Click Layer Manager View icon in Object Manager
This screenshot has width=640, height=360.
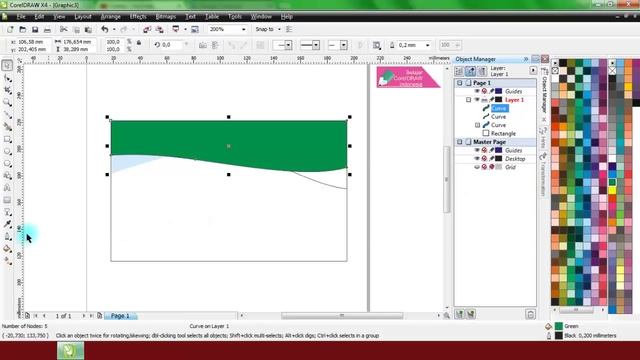pos(482,71)
